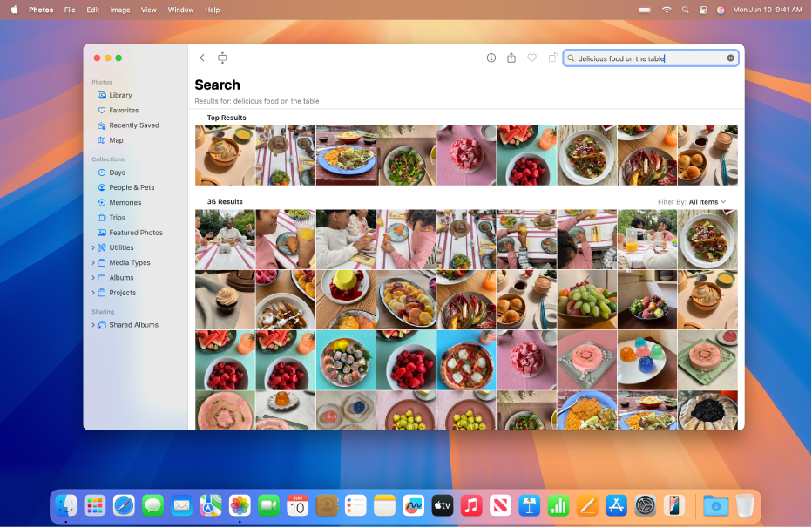Click the slideshow icon beside the back arrow
Image resolution: width=812 pixels, height=528 pixels.
click(x=222, y=58)
